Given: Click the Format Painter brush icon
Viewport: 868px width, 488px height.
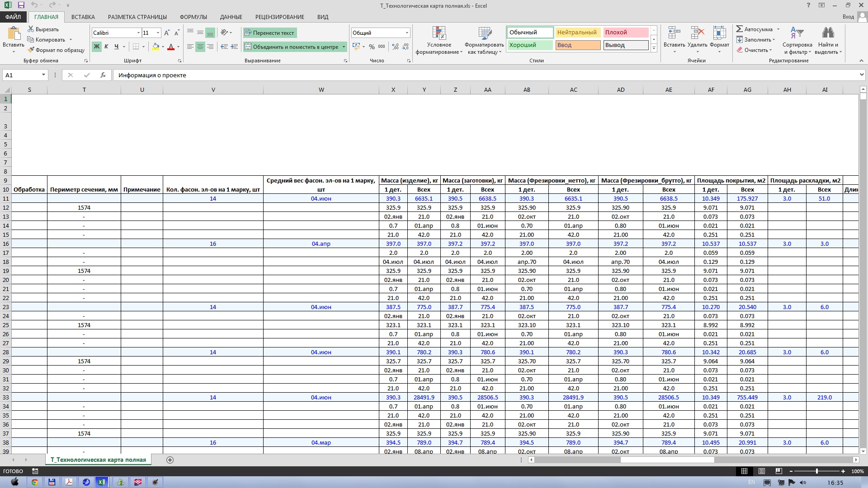Looking at the screenshot, I should (31, 50).
